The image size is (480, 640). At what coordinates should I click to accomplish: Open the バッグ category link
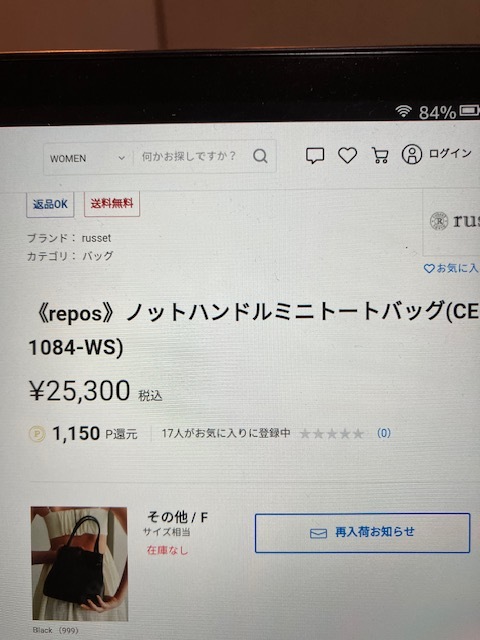98,256
